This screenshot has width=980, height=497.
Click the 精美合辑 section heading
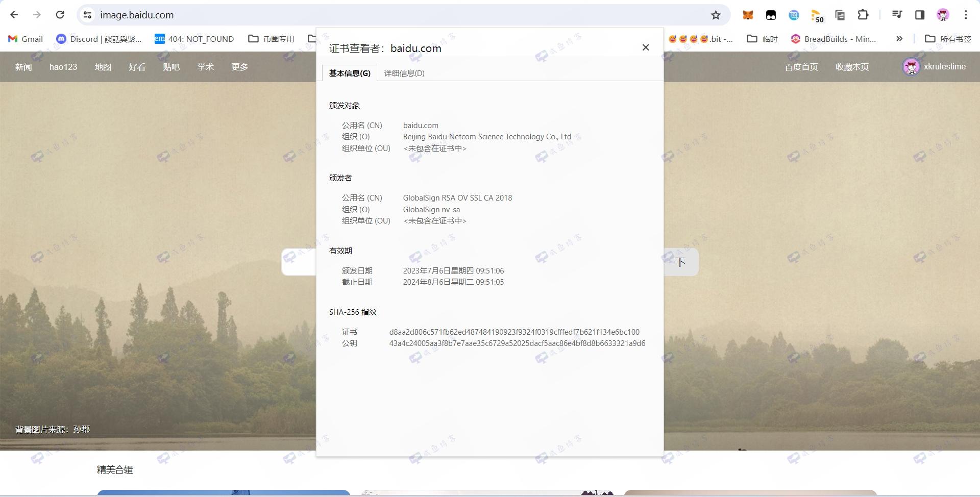pyautogui.click(x=115, y=469)
